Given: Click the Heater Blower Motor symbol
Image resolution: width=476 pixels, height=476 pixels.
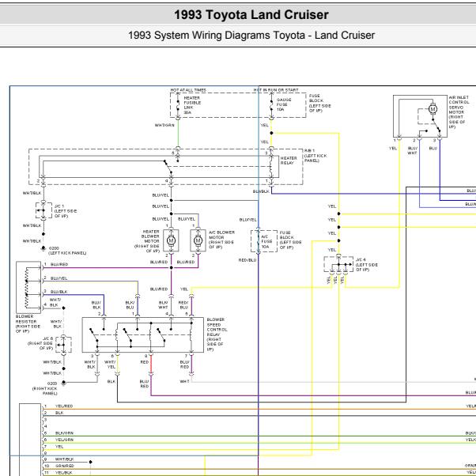Looking at the screenshot, I should click(171, 240).
